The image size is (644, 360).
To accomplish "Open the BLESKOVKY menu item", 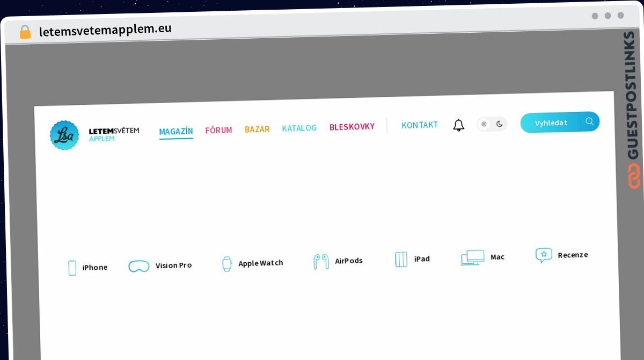I will point(352,127).
